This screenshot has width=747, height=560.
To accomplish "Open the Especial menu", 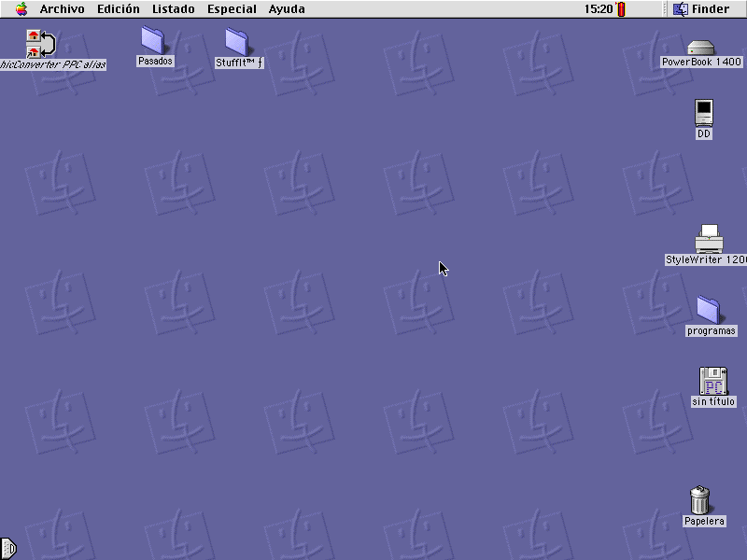I will pyautogui.click(x=232, y=9).
